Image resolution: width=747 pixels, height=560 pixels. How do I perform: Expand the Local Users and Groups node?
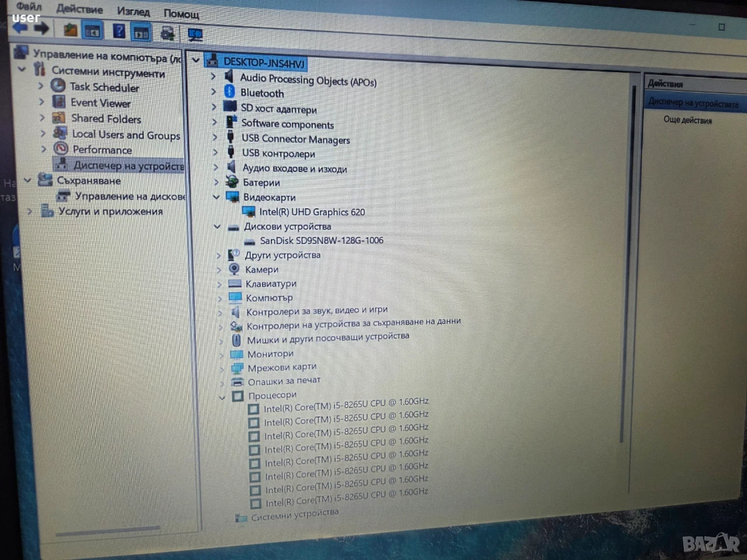click(43, 133)
